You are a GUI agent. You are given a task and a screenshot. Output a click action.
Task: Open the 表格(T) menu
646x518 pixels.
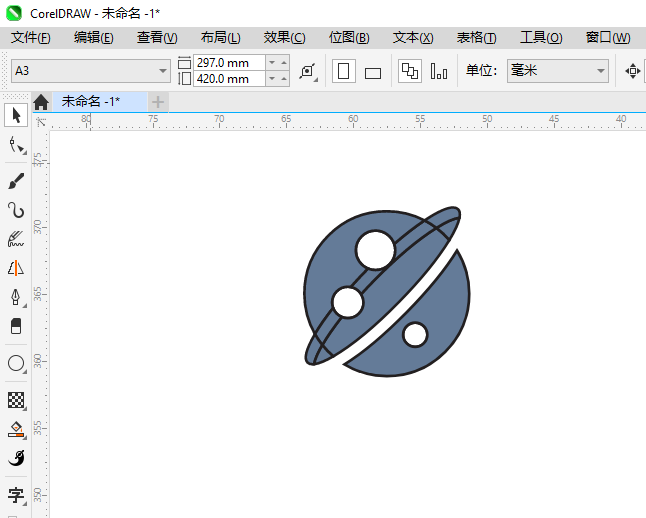[x=477, y=38]
